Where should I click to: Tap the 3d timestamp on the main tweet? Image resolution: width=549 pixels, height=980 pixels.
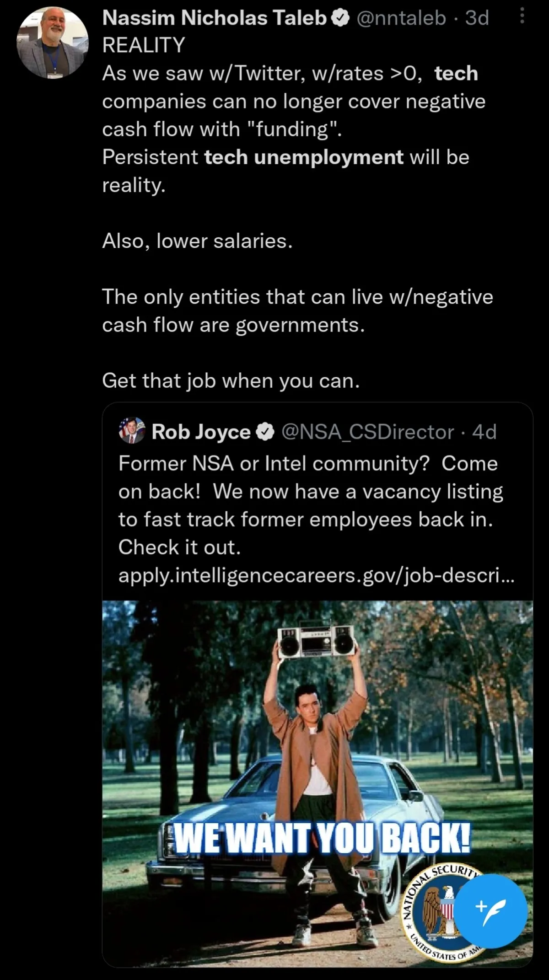point(477,18)
